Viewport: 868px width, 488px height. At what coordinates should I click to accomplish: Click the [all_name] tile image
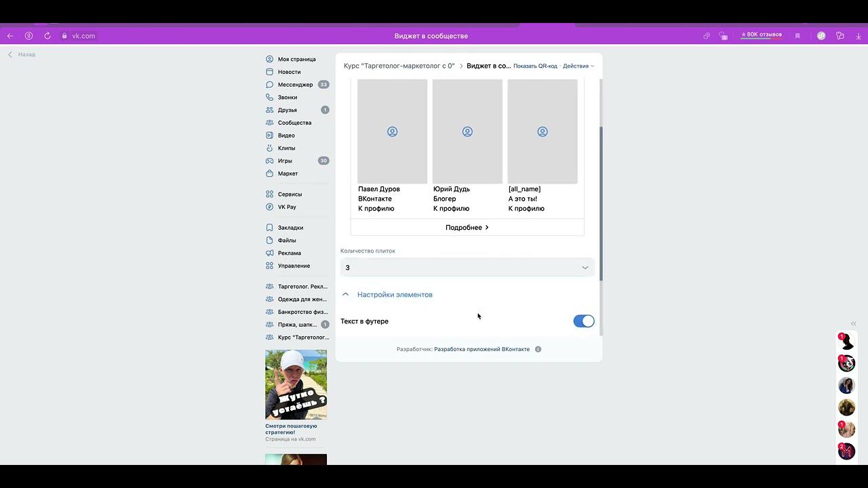[x=542, y=131]
